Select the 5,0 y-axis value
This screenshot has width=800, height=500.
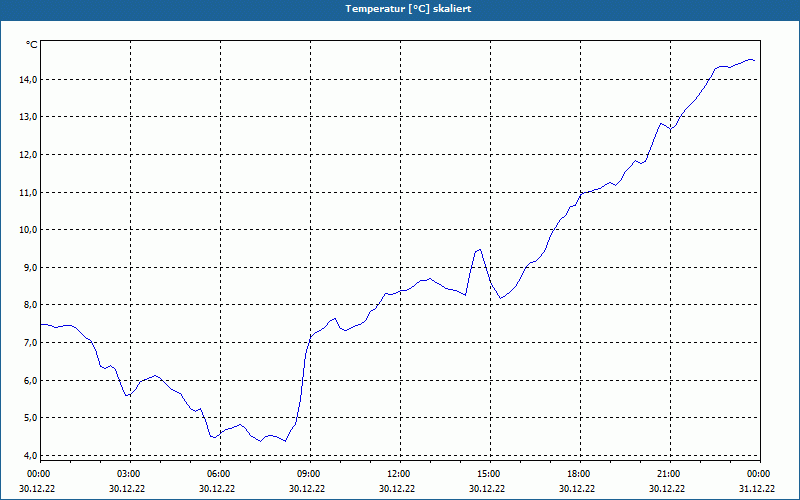[31, 418]
